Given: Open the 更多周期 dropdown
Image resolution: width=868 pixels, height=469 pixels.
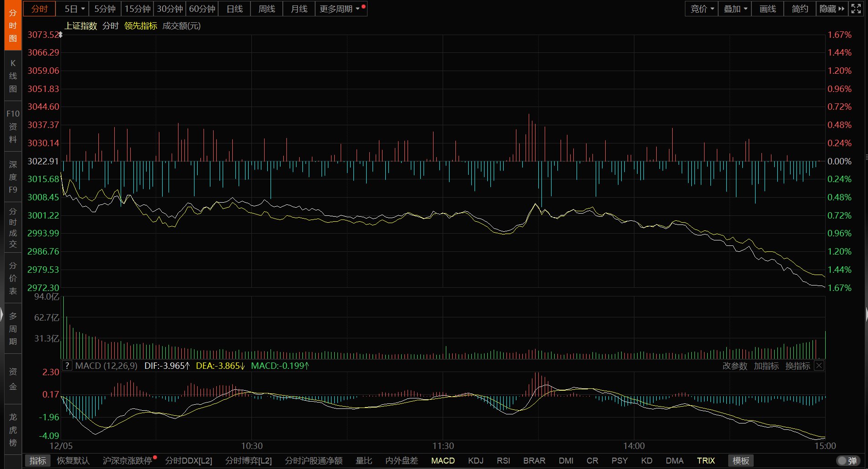Looking at the screenshot, I should (x=341, y=9).
